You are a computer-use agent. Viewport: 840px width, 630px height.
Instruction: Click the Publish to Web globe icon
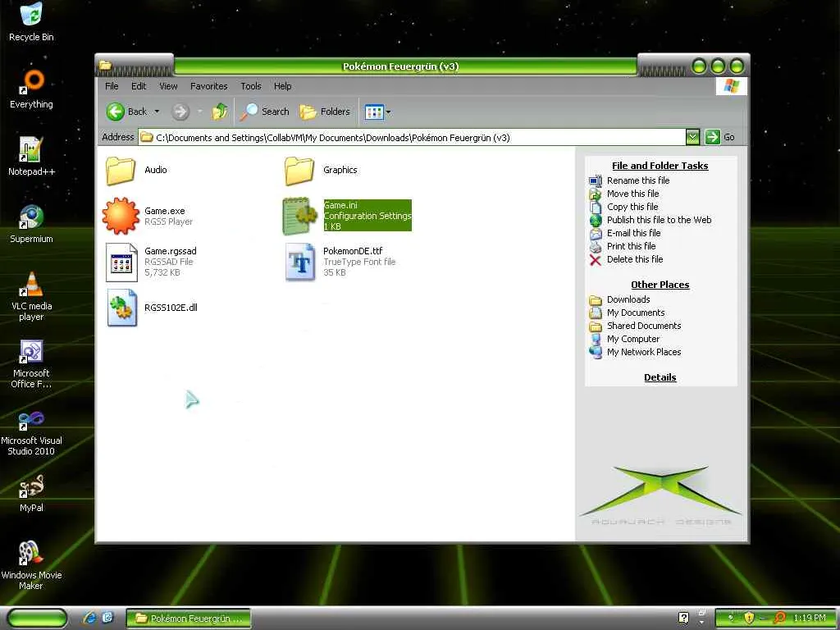(596, 220)
